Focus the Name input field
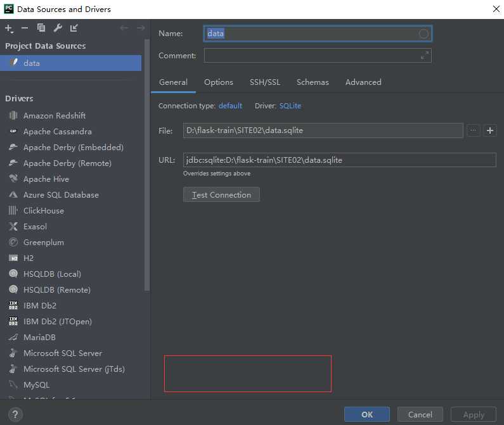Screen dimensions: 504x425 [318, 34]
